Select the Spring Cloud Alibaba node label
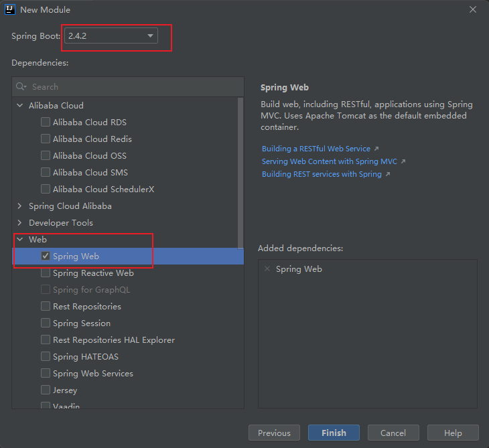489x448 pixels. (x=70, y=206)
